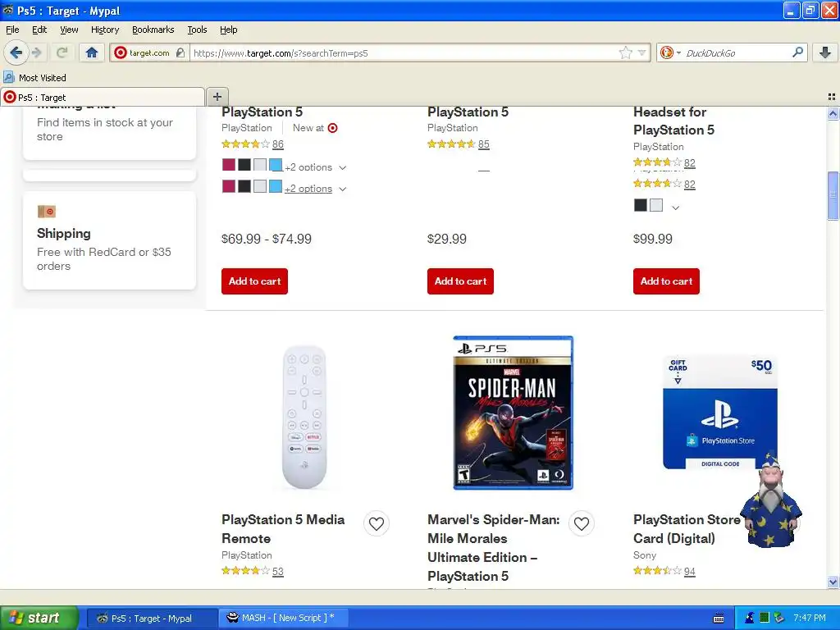
Task: Expand the underlined +2 options link
Action: tap(308, 189)
